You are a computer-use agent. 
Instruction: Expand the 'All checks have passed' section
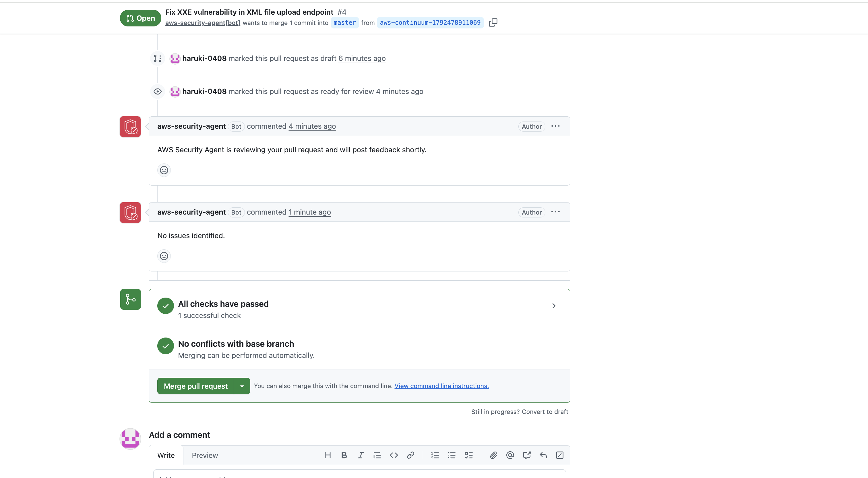point(554,306)
